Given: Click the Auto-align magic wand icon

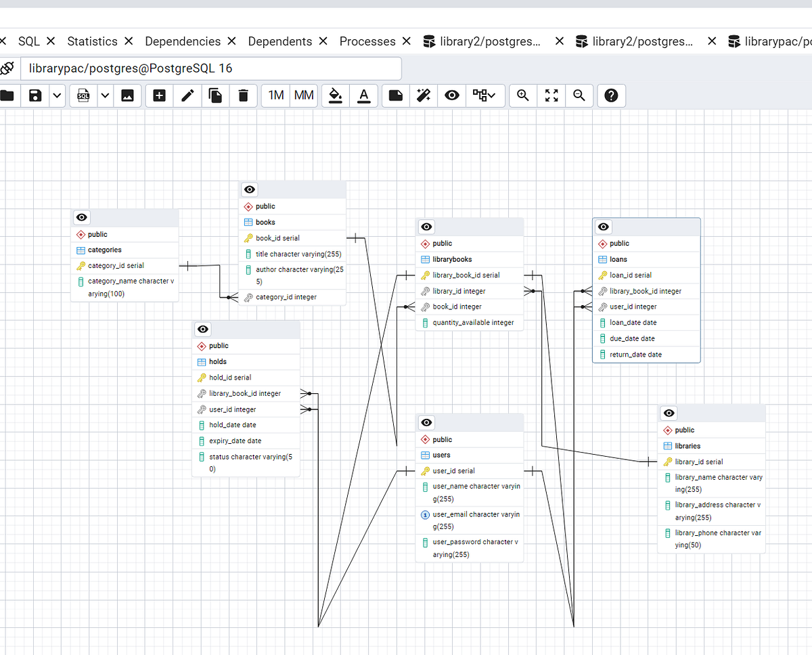Looking at the screenshot, I should click(424, 95).
